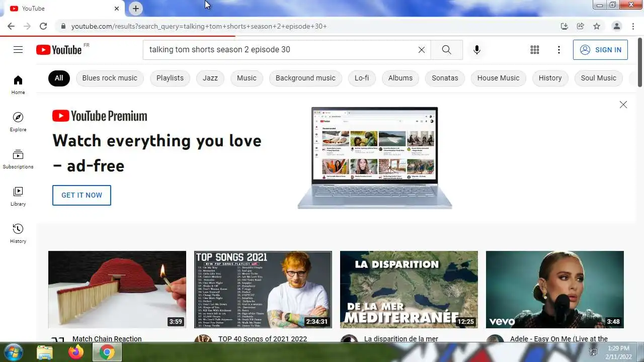Open the TOP SONGS 2021 thumbnail
This screenshot has height=362, width=644.
point(263,290)
